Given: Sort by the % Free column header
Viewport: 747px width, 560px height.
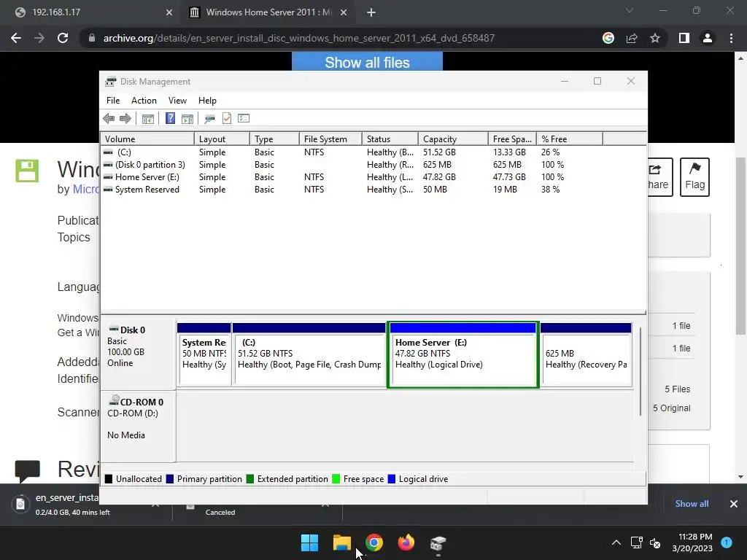Looking at the screenshot, I should pyautogui.click(x=569, y=139).
